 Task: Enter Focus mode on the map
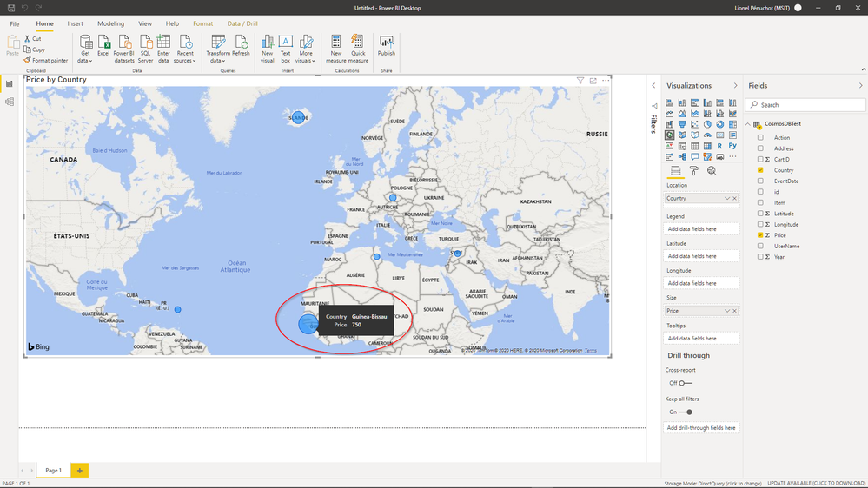(593, 81)
